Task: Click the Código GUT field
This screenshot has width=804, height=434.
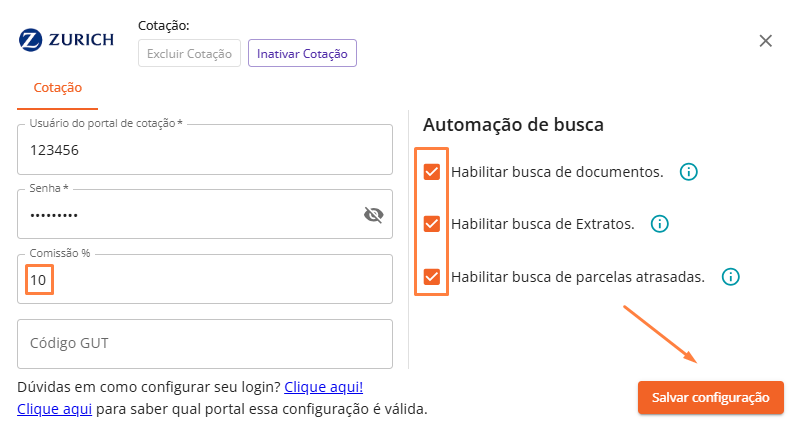Action: pos(205,344)
